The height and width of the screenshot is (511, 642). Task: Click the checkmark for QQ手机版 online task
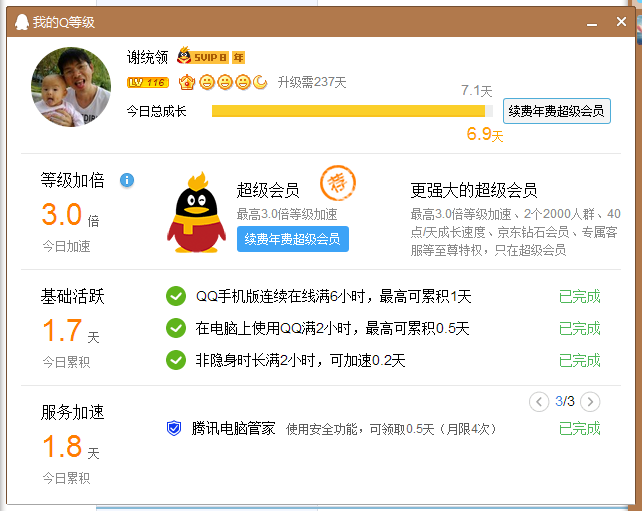pyautogui.click(x=176, y=296)
